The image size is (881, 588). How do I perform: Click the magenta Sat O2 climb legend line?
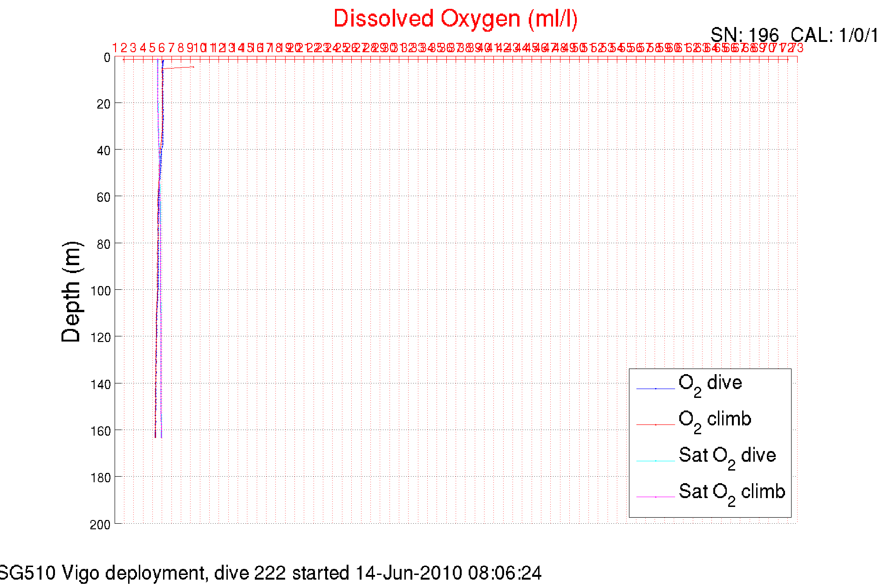[655, 497]
